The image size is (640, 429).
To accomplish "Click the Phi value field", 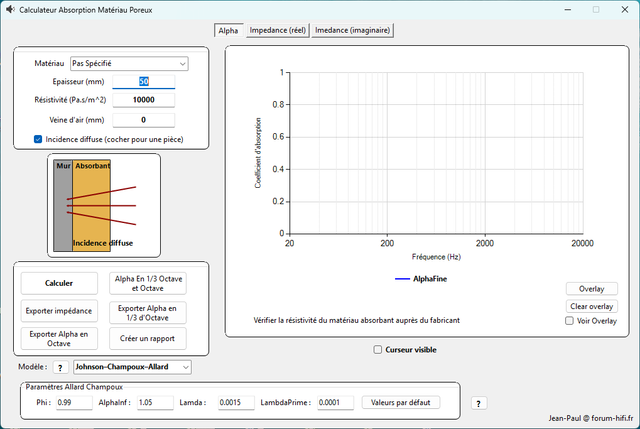I will coord(74,402).
